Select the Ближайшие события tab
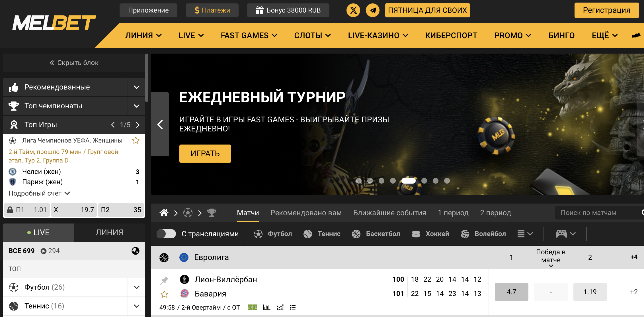Image resolution: width=644 pixels, height=317 pixels. pyautogui.click(x=389, y=213)
